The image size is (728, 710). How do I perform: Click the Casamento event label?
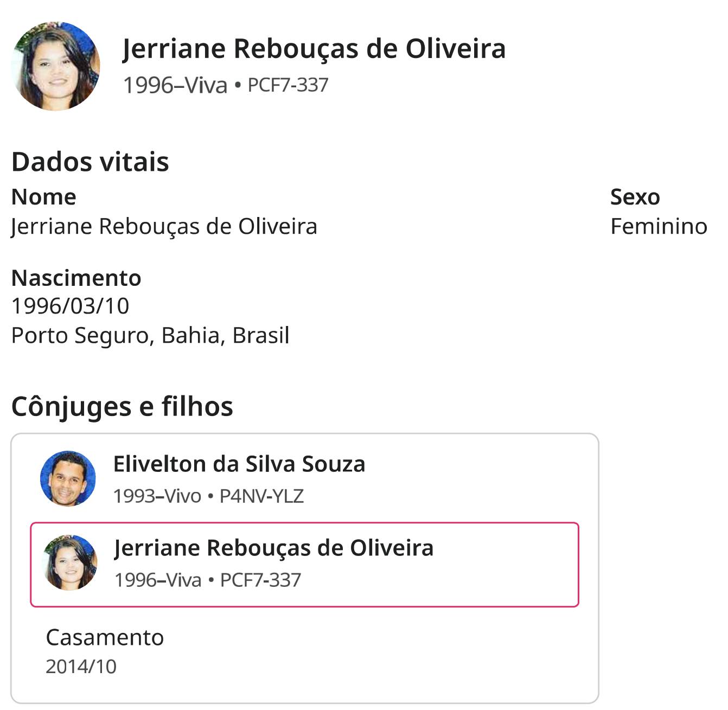[x=105, y=637]
